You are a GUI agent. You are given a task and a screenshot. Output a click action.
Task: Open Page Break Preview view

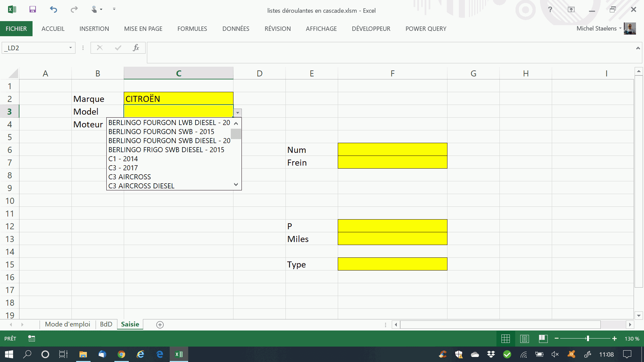click(543, 339)
